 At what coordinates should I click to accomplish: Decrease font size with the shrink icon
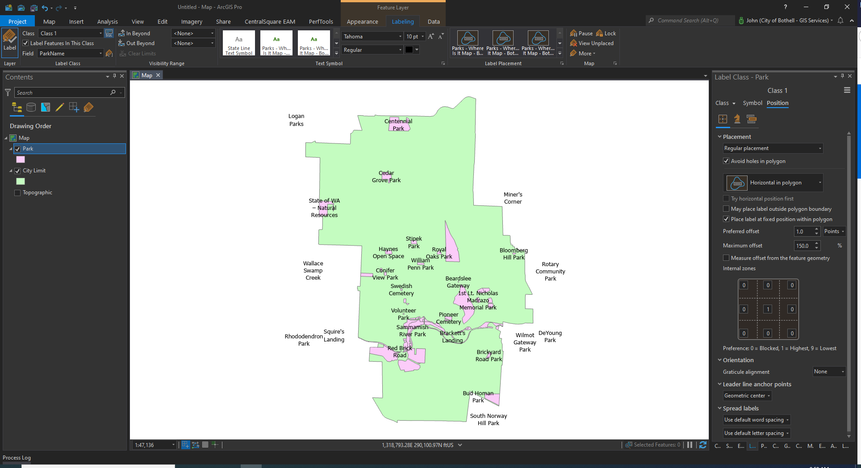coord(440,36)
